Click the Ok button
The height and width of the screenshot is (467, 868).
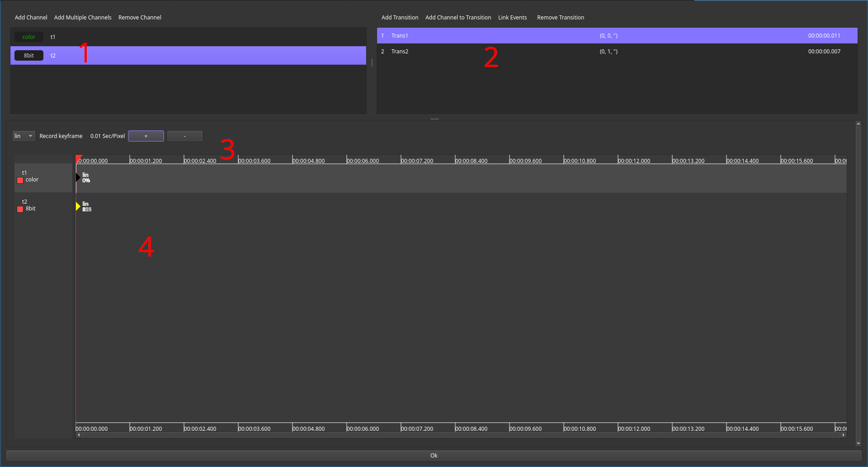(x=434, y=455)
